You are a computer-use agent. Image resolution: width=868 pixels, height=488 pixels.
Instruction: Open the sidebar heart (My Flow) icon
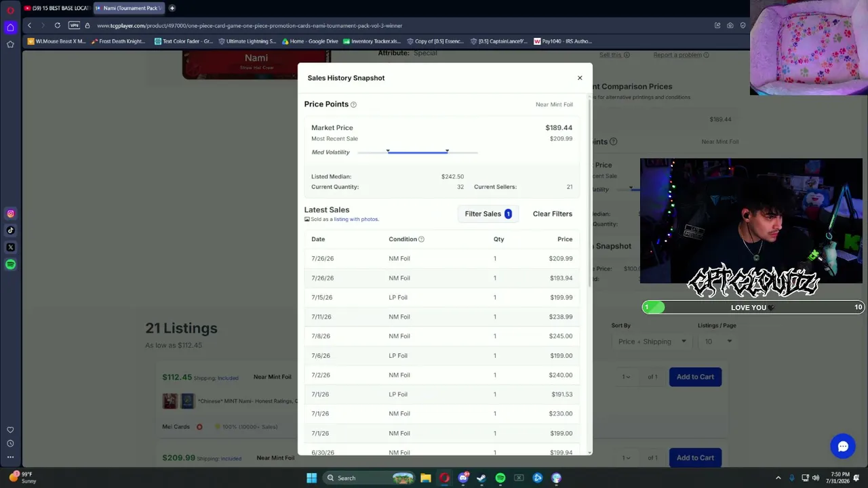10,430
